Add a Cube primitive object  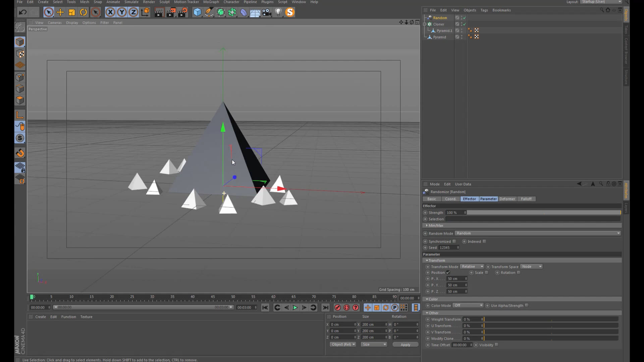click(198, 12)
